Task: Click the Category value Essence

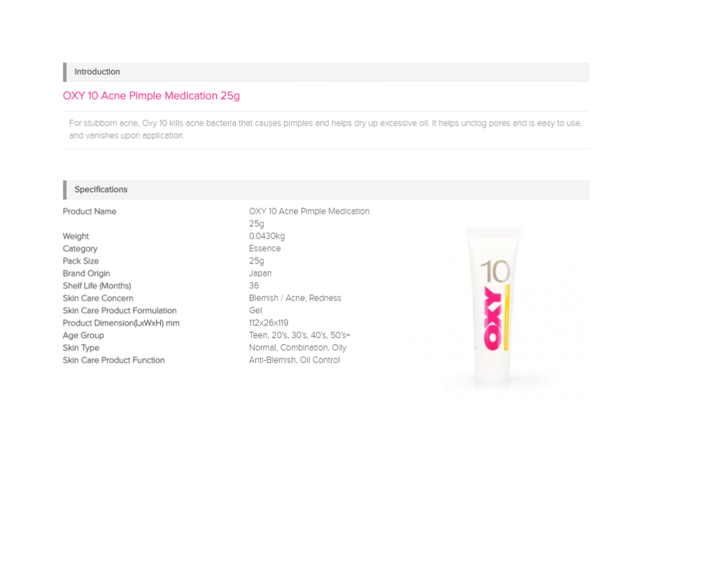Action: point(265,249)
